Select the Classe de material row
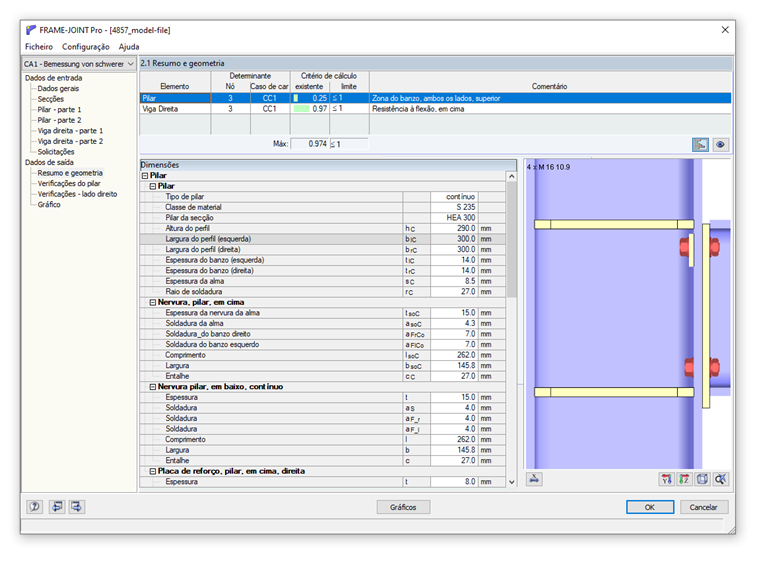 click(x=322, y=207)
